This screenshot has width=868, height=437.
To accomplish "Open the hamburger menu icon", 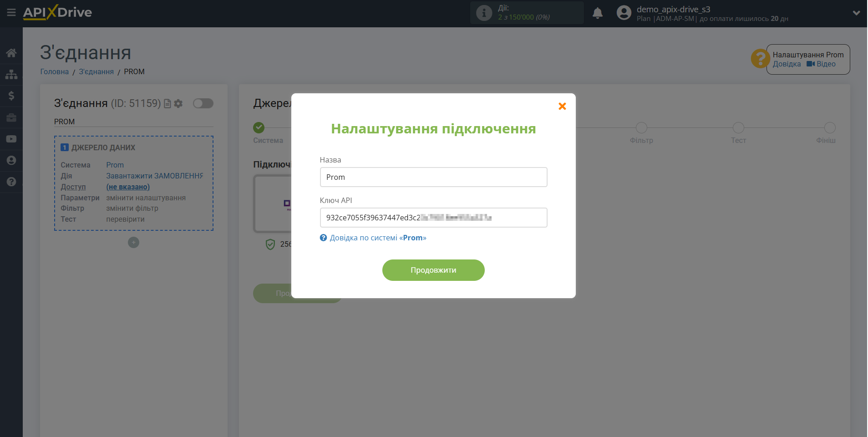I will [11, 12].
